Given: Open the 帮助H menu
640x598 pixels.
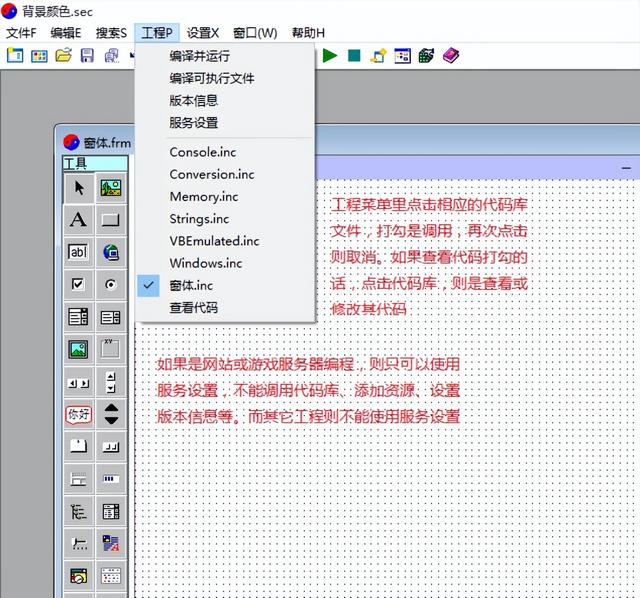Looking at the screenshot, I should pos(308,33).
